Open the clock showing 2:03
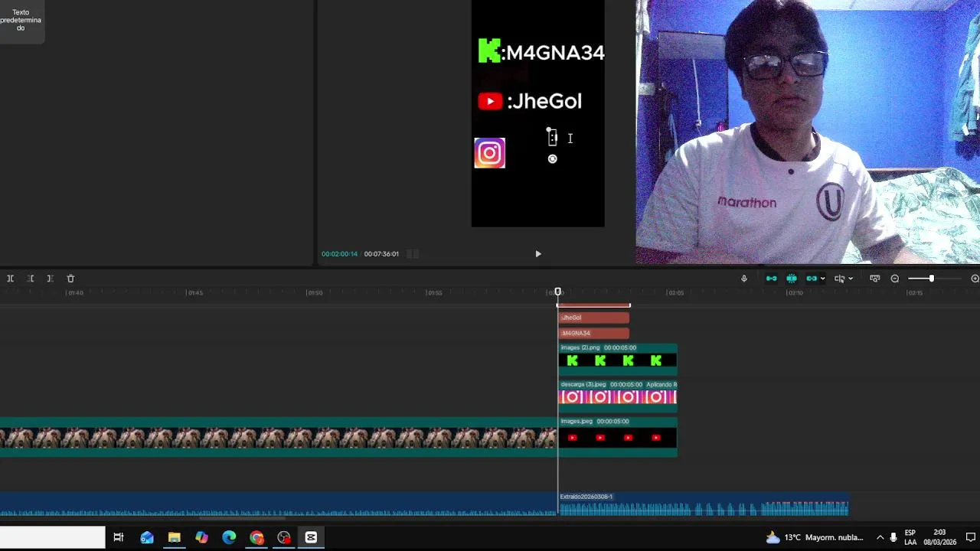Image resolution: width=980 pixels, height=551 pixels. [939, 537]
